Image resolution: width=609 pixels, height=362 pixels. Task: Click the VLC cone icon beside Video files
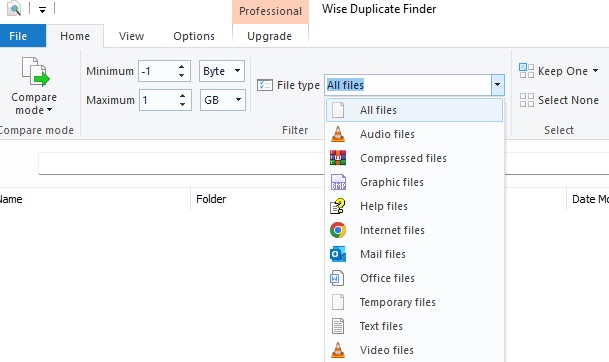338,350
